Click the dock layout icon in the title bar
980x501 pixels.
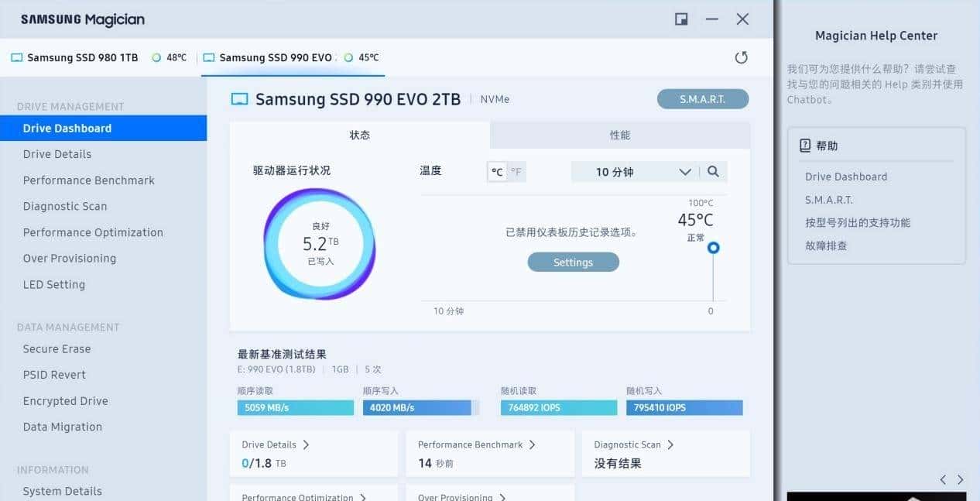(x=680, y=19)
